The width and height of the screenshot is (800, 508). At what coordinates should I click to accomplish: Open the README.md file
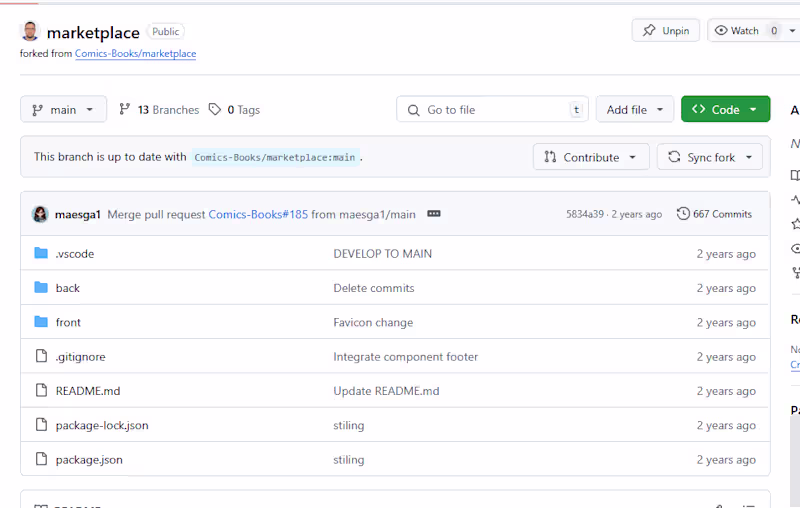click(x=88, y=391)
